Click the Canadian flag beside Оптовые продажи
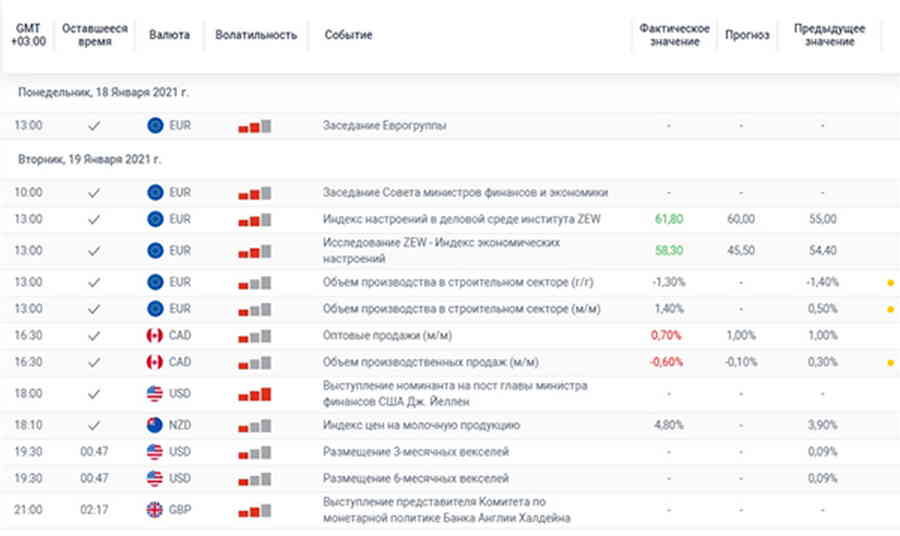 (155, 336)
